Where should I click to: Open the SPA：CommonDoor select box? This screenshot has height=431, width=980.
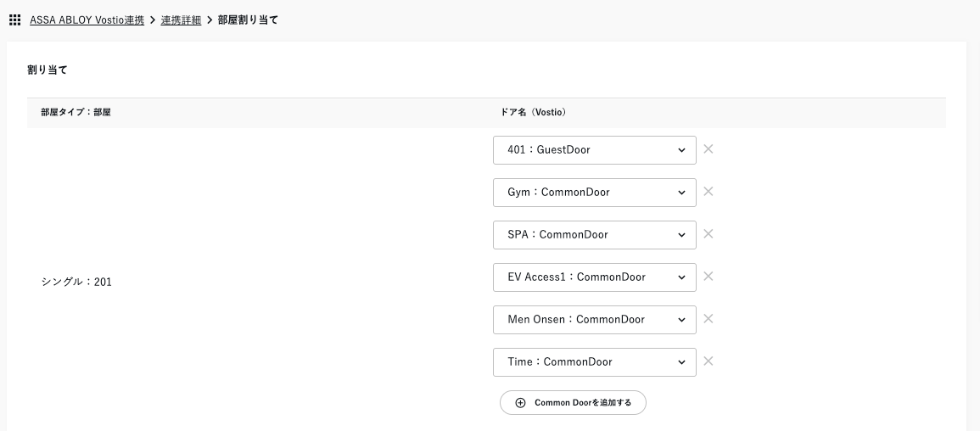(x=594, y=235)
